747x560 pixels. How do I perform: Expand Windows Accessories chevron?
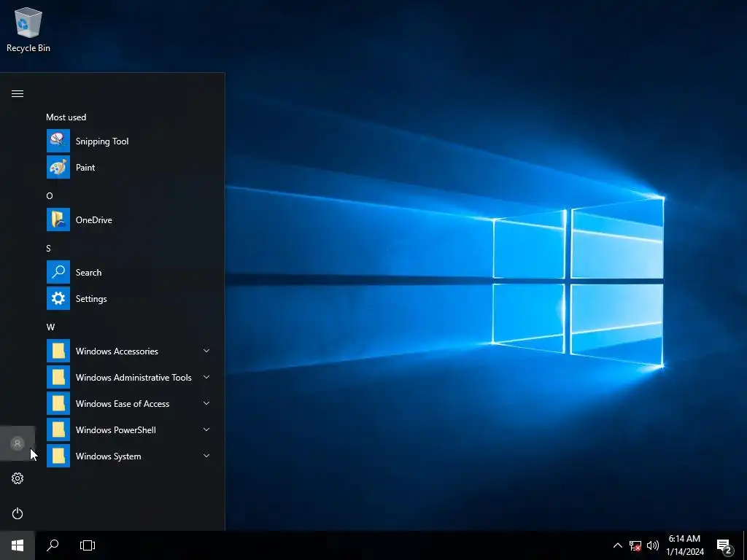click(206, 351)
